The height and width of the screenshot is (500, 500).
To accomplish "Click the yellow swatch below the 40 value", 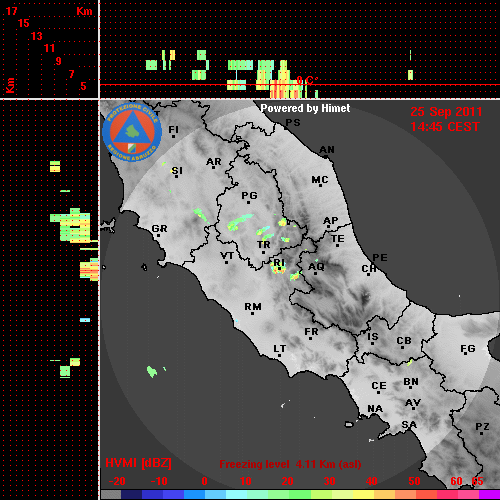I will (364, 495).
